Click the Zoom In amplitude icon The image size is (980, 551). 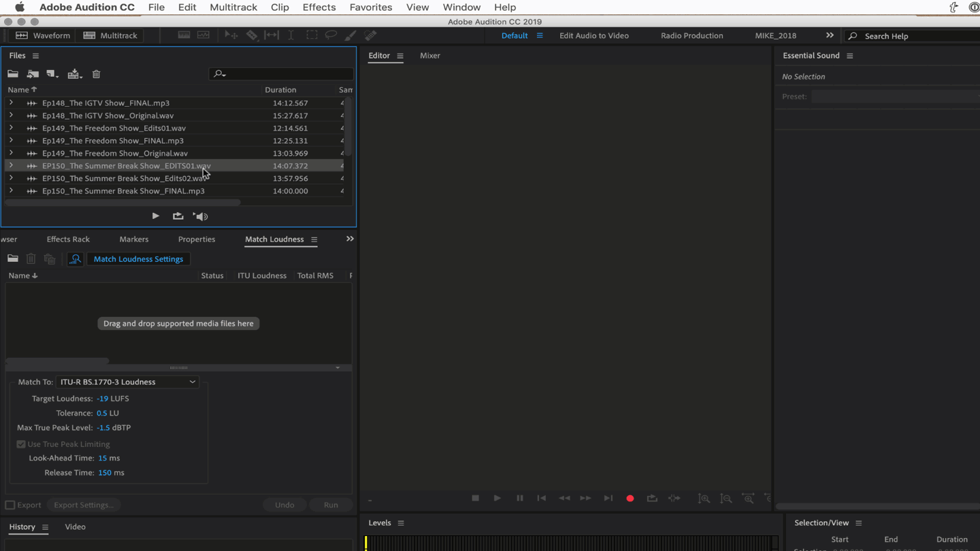(704, 499)
